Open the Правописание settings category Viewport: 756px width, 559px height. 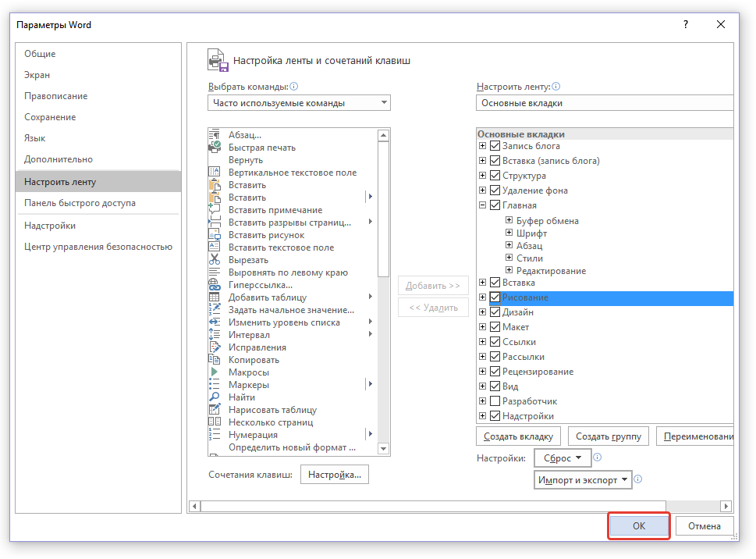click(x=55, y=96)
